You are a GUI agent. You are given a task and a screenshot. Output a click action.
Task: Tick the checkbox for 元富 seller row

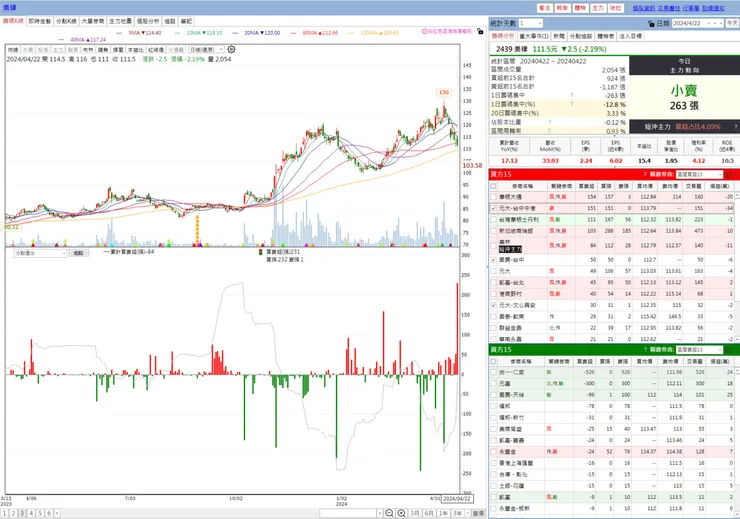[494, 384]
